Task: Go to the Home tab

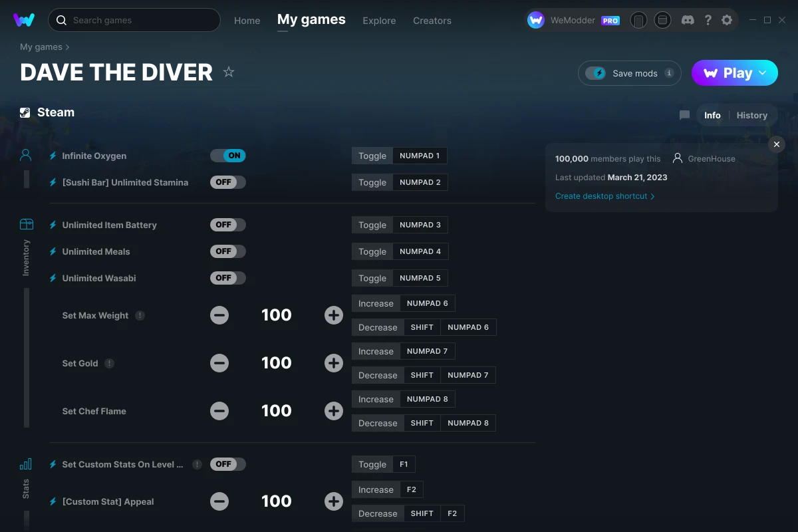Action: click(247, 21)
